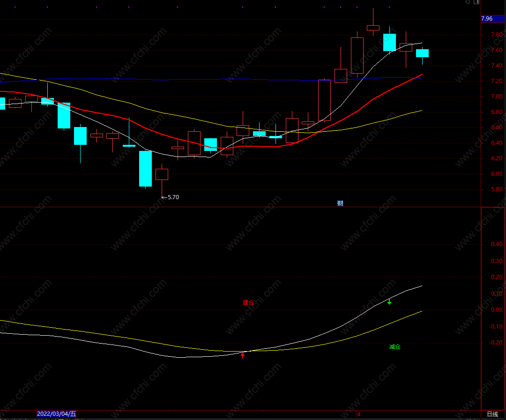
Task: Click the 6.00 price axis label
Action: [497, 174]
